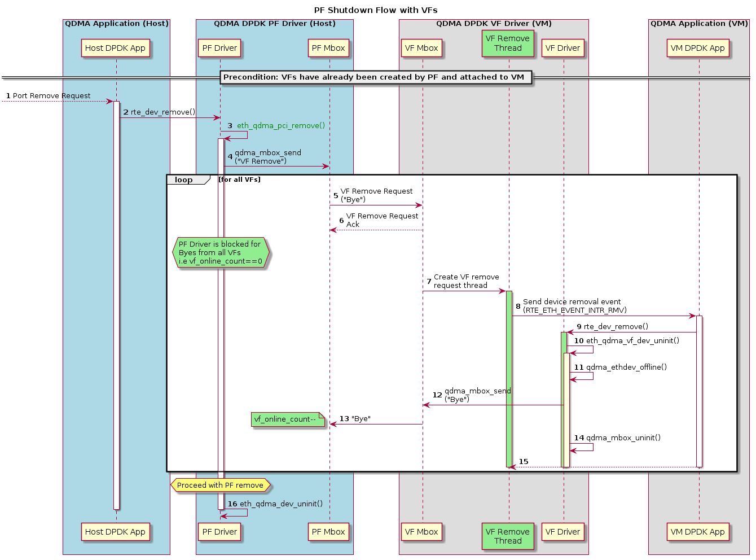Select the yellow 'Proceed with PF remove' hexagon
756x560 pixels.
(x=220, y=485)
